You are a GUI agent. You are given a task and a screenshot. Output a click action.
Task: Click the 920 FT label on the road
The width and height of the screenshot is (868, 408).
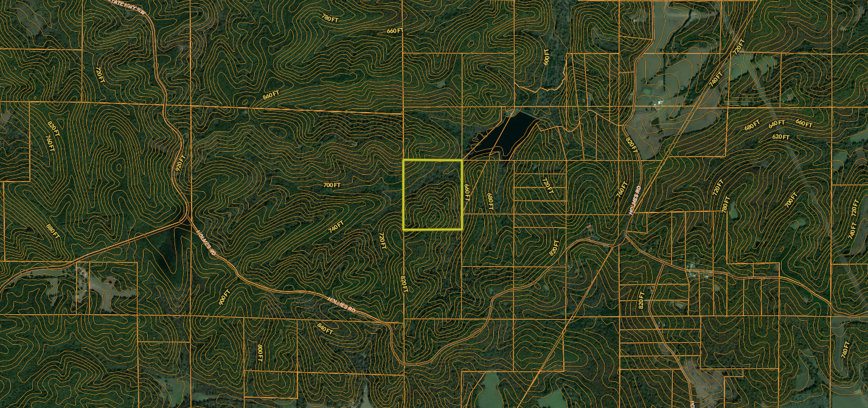[181, 163]
